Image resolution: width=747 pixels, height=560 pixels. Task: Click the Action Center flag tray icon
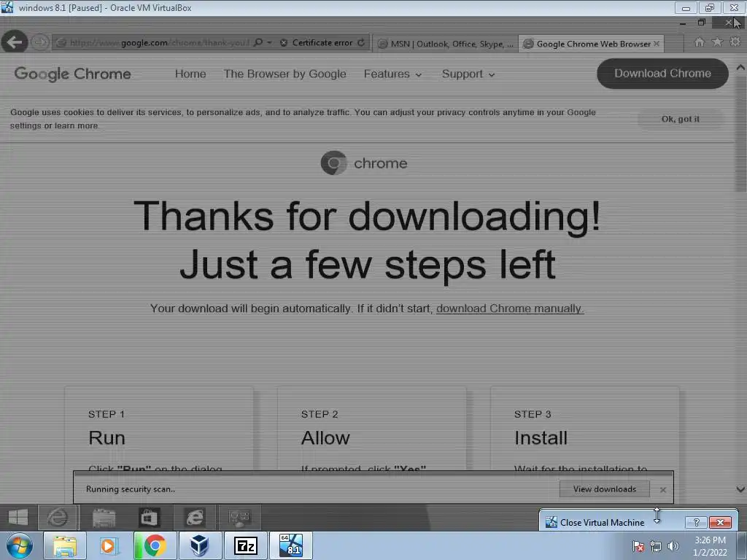(x=638, y=546)
